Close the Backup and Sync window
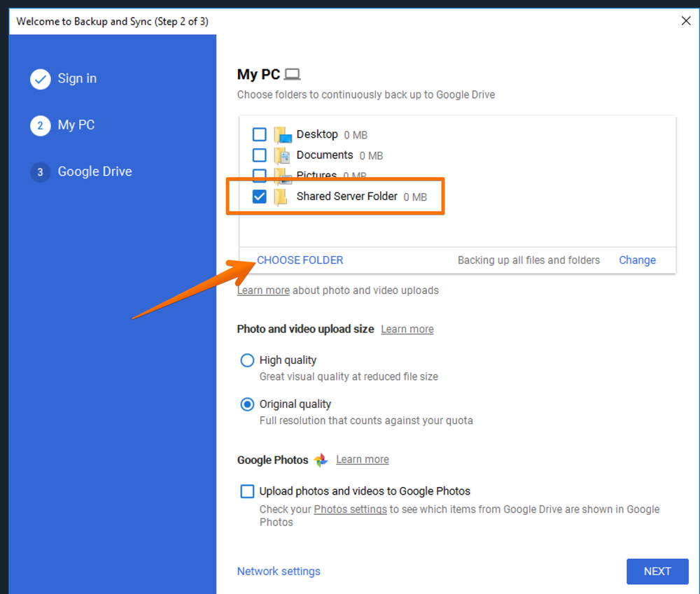 click(686, 20)
